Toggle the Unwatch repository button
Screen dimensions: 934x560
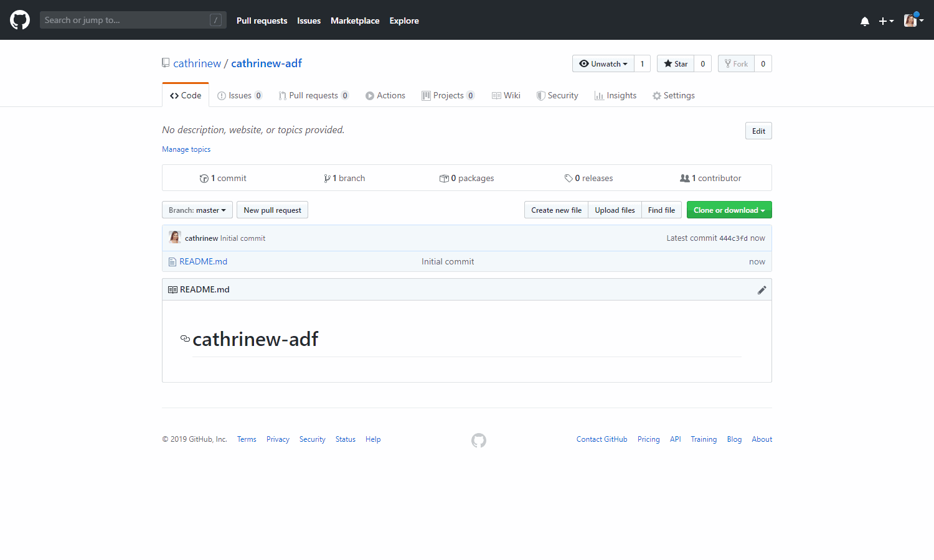click(603, 63)
